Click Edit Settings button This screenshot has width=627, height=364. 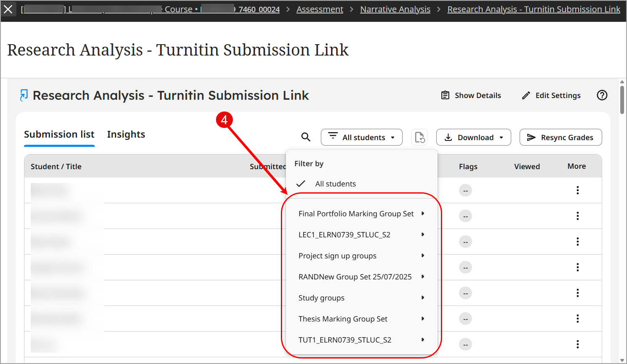pos(551,96)
